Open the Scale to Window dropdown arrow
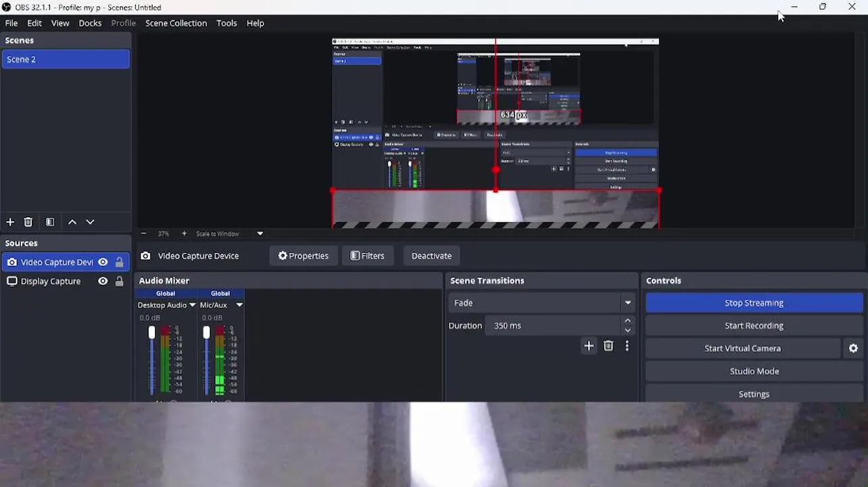The width and height of the screenshot is (868, 487). pyautogui.click(x=260, y=233)
